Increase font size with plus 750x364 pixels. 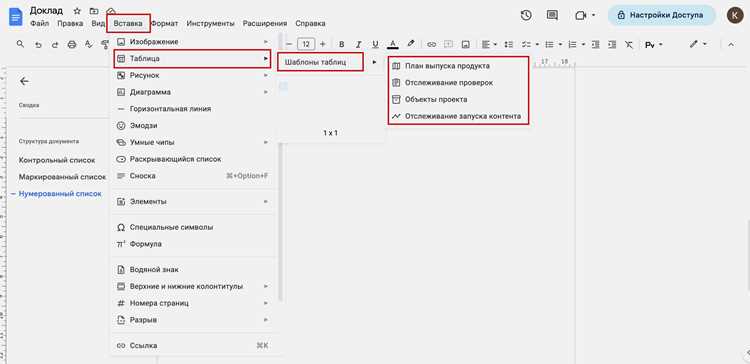click(322, 44)
